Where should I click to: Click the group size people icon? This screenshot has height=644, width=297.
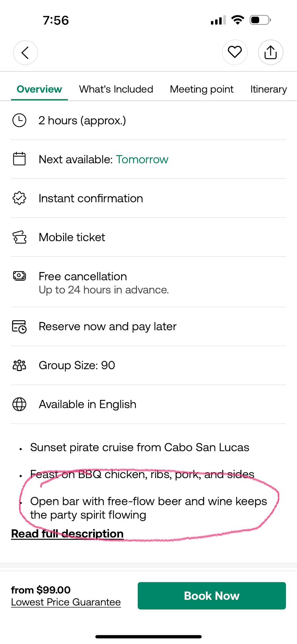[x=19, y=365]
